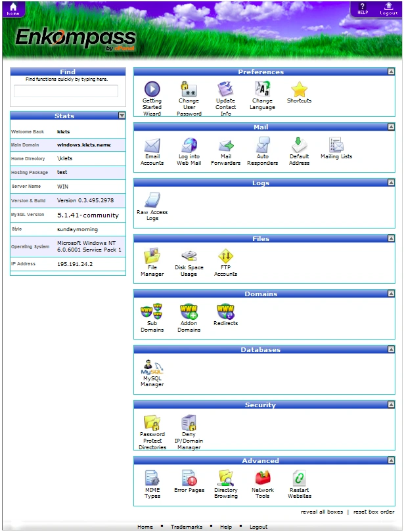This screenshot has height=532, width=404.
Task: Select the main domain windows.klets.name
Action: coord(84,145)
